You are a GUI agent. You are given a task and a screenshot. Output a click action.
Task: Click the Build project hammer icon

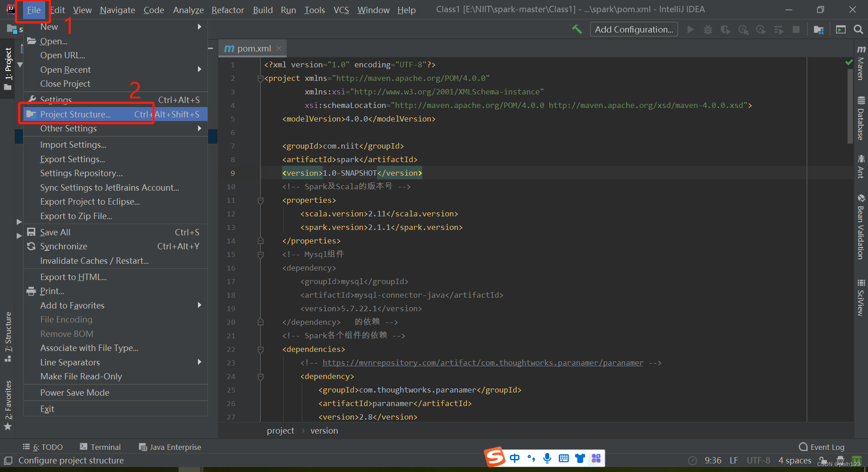(577, 29)
